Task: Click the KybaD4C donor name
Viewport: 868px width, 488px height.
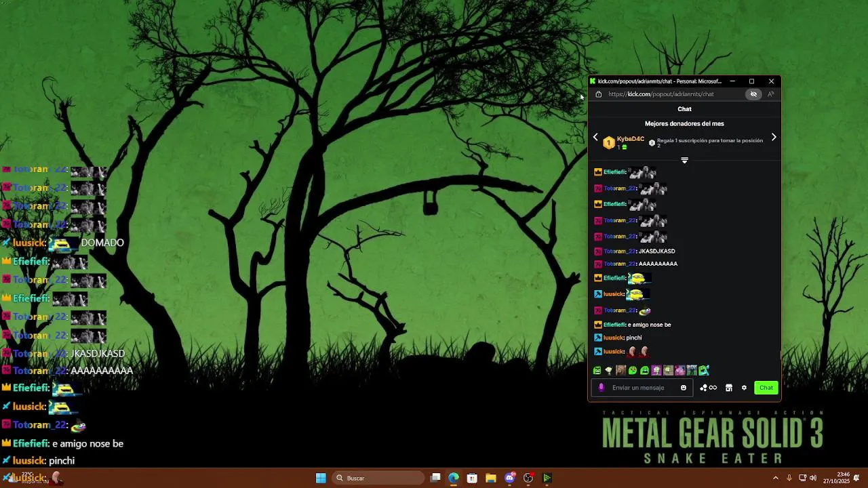Action: 631,139
